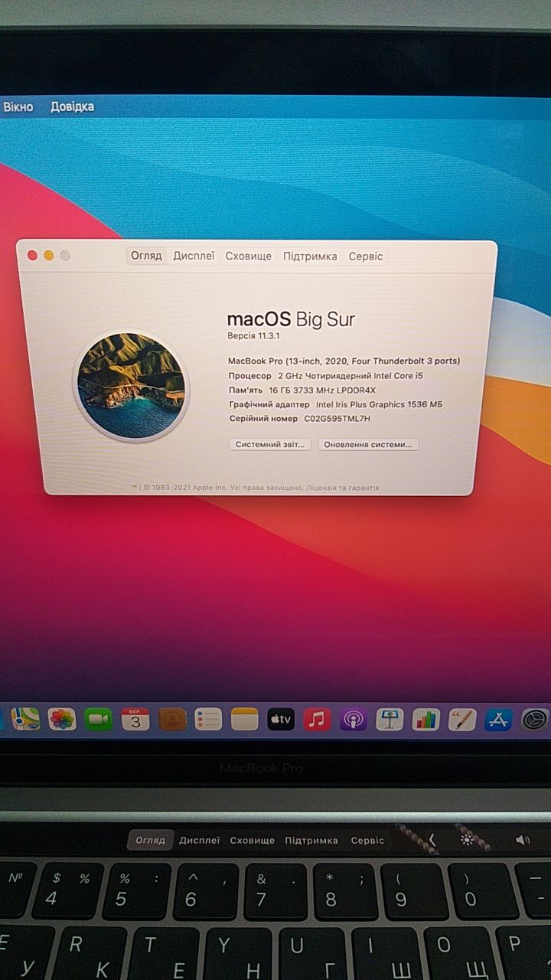The width and height of the screenshot is (551, 980).
Task: Open the Довідка menu in menu bar
Action: coord(73,106)
